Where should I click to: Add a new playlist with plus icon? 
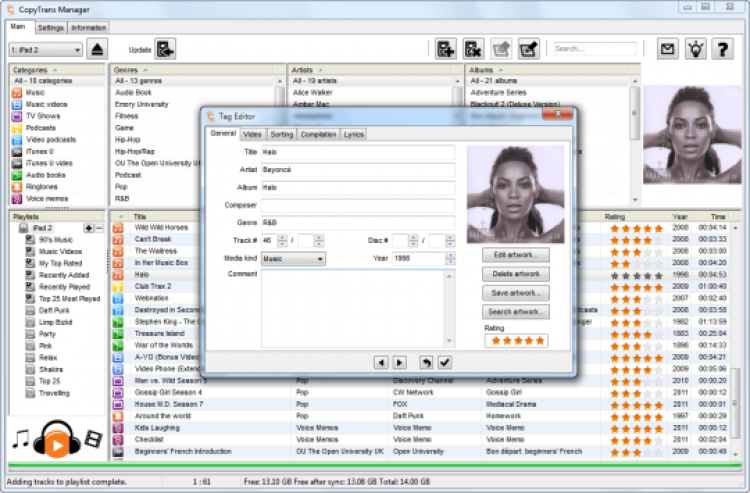coord(88,228)
